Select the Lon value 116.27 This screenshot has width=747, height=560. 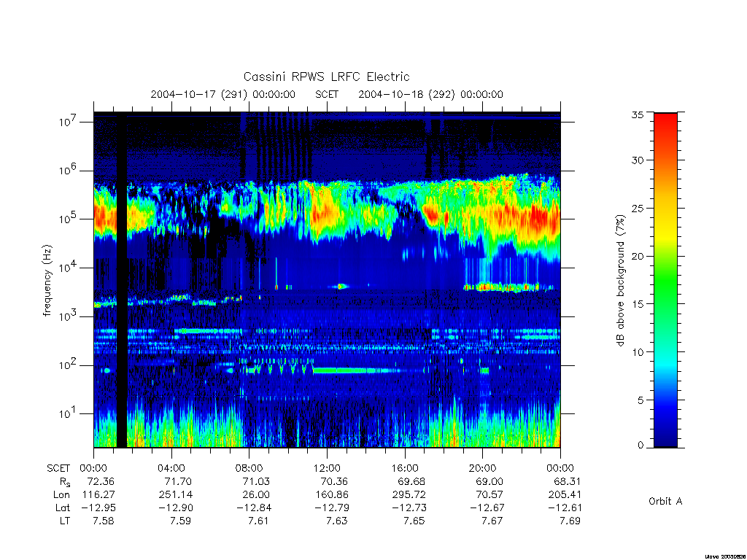[98, 494]
